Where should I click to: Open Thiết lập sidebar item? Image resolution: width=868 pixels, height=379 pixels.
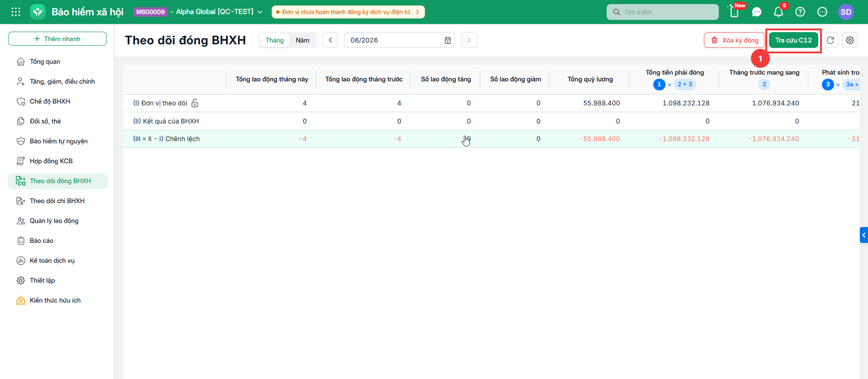point(58,280)
